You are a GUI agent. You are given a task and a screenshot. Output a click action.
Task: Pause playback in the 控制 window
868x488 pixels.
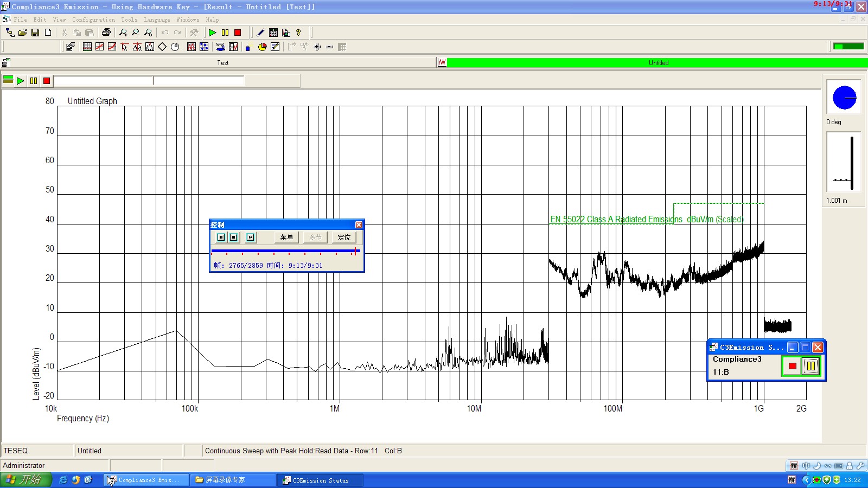tap(221, 237)
